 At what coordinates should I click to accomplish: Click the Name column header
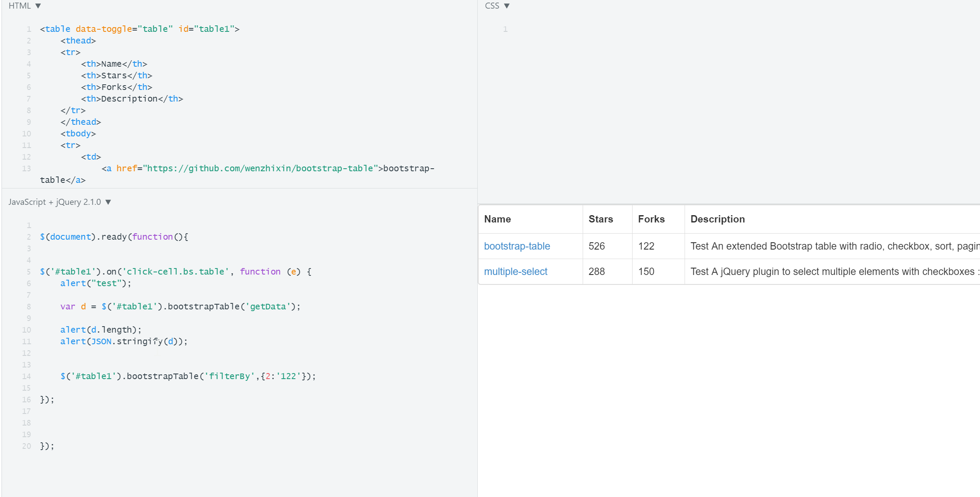(x=498, y=219)
